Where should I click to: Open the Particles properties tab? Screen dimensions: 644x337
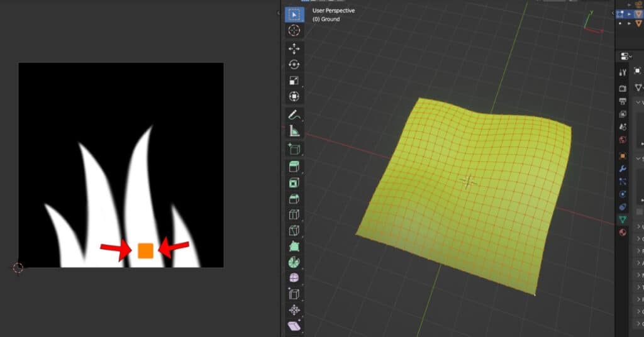coord(623,182)
